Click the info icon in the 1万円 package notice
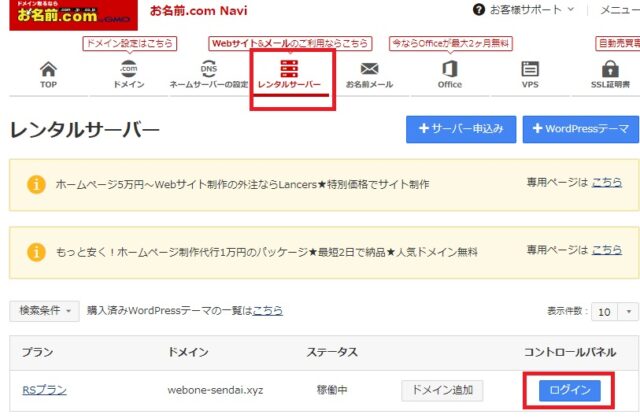This screenshot has height=418, width=640. 36,252
